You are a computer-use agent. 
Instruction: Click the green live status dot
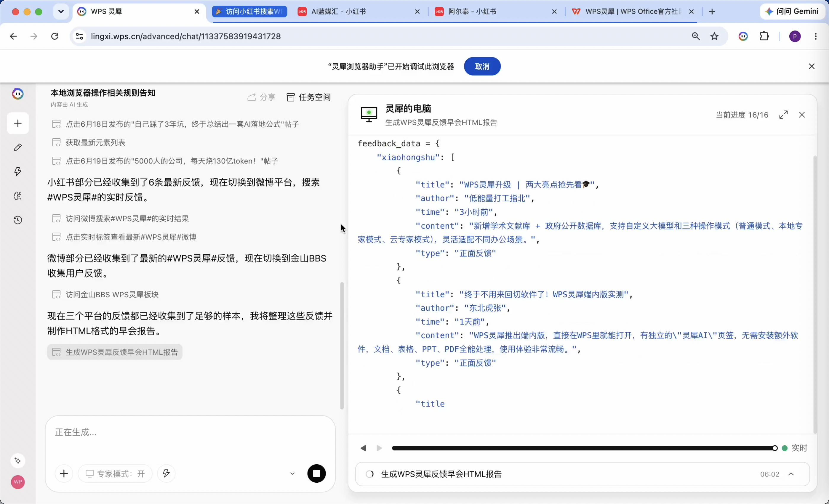tap(785, 448)
